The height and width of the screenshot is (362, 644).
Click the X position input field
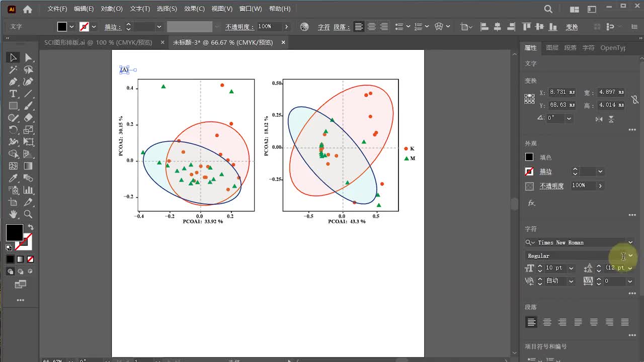click(561, 92)
